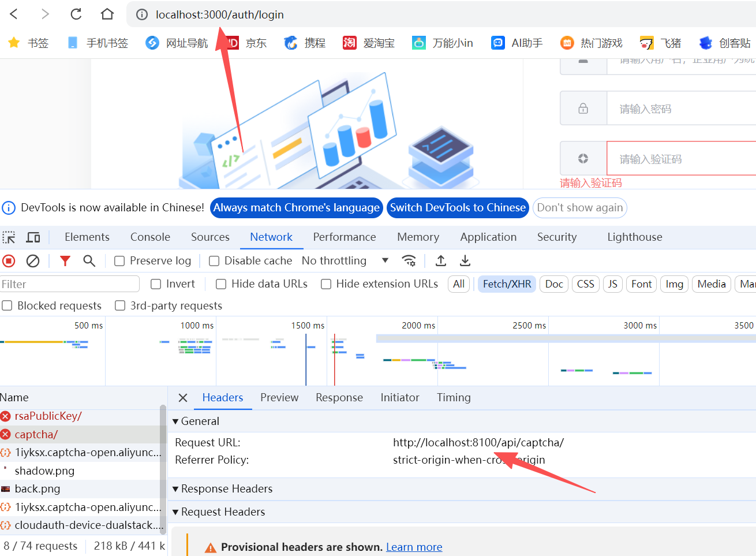756x556 pixels.
Task: Open the Timing tab of the request
Action: coord(454,398)
